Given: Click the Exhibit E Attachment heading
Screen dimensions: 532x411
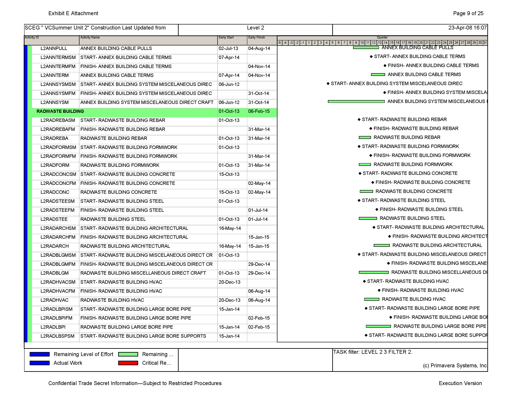Looking at the screenshot, I should point(73,13).
